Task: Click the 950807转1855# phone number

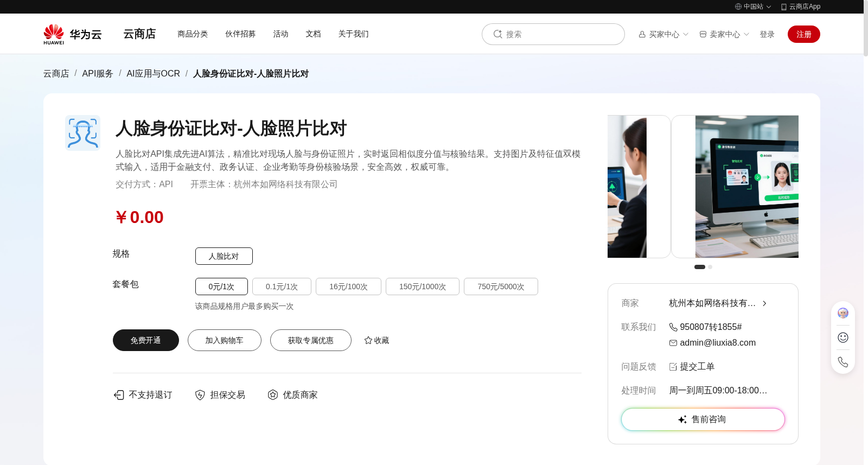Action: pos(711,327)
